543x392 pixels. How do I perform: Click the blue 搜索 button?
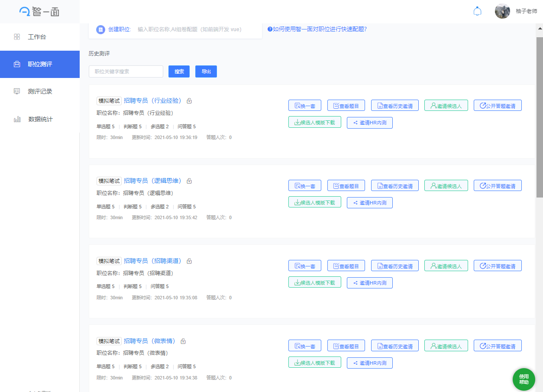(x=179, y=71)
